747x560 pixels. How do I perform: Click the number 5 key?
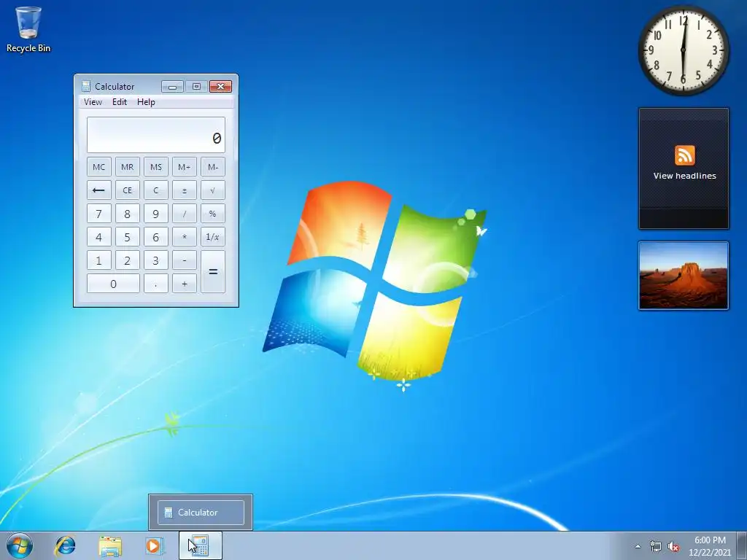point(127,237)
